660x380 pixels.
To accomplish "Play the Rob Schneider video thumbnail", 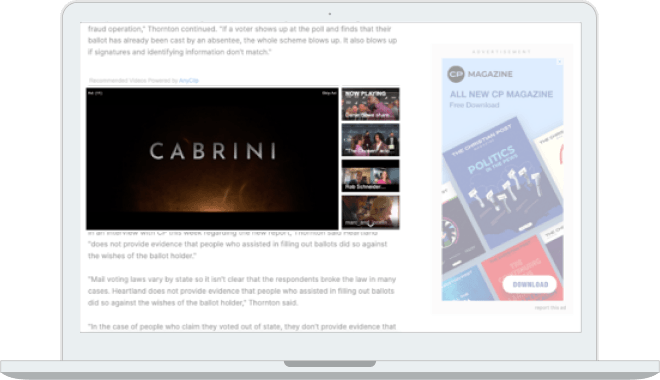I will 370,175.
